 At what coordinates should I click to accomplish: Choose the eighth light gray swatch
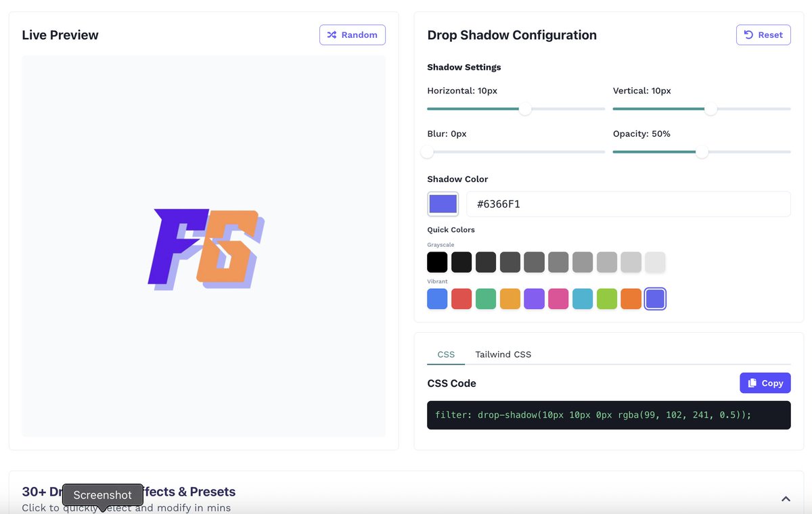point(607,262)
